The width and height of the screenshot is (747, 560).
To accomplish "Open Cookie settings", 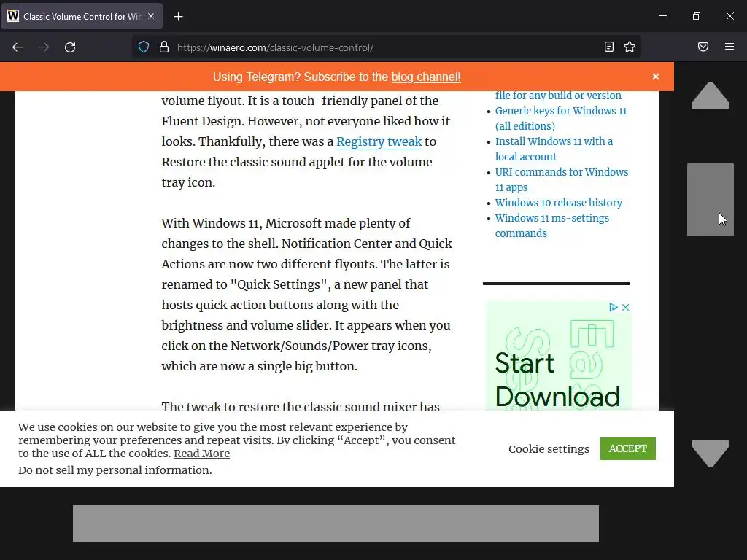I will 549,449.
